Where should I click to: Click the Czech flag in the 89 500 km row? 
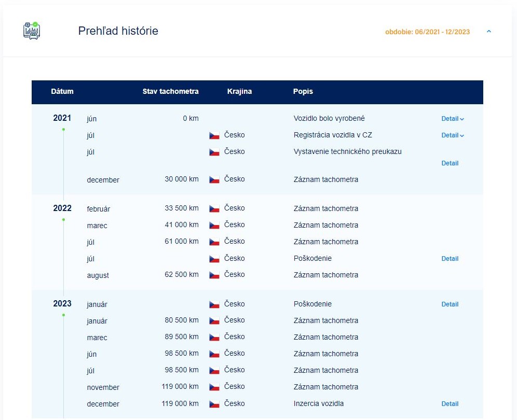coord(214,337)
